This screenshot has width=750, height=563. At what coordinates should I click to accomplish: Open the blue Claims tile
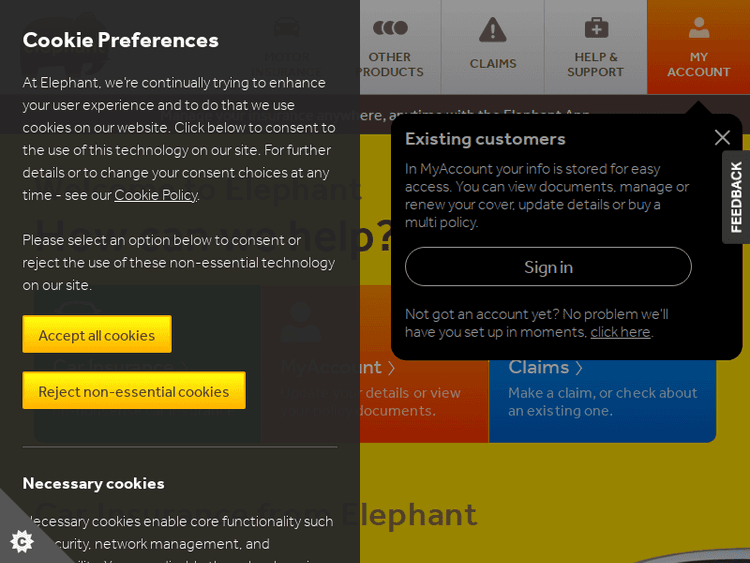[x=602, y=390]
